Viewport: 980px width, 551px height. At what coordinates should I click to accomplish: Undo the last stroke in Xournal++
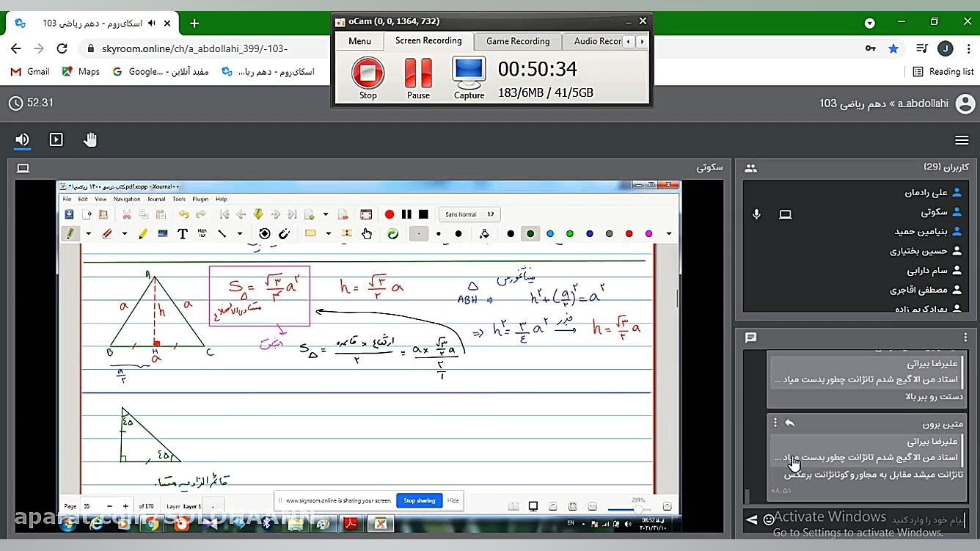pos(184,214)
